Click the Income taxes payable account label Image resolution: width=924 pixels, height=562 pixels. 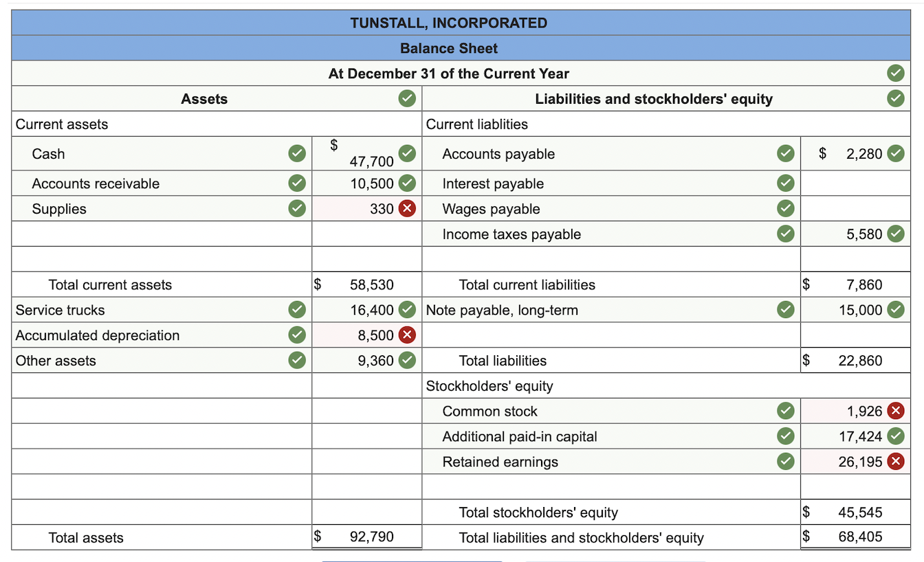coord(511,234)
